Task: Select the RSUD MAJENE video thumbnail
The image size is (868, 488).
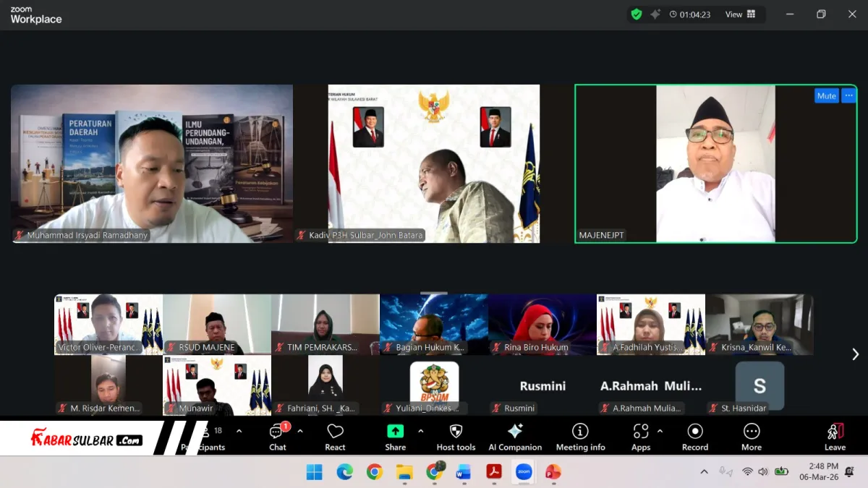Action: (217, 324)
